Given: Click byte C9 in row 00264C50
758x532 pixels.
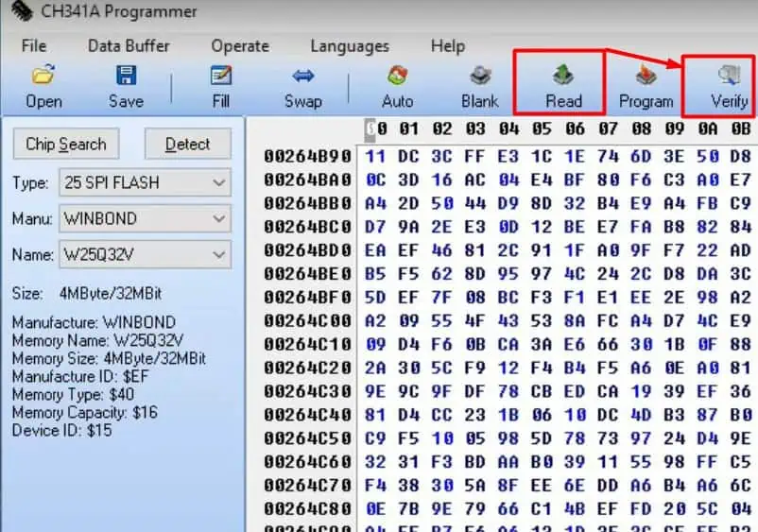Looking at the screenshot, I should click(375, 438).
